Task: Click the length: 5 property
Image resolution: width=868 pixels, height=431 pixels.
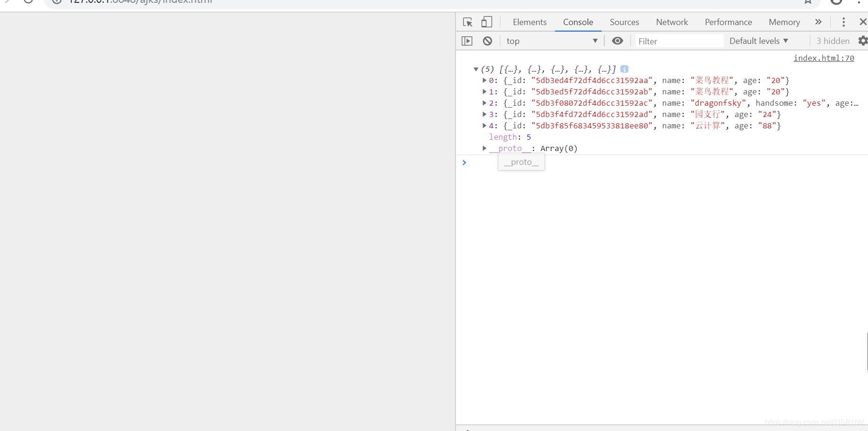Action: [x=510, y=137]
